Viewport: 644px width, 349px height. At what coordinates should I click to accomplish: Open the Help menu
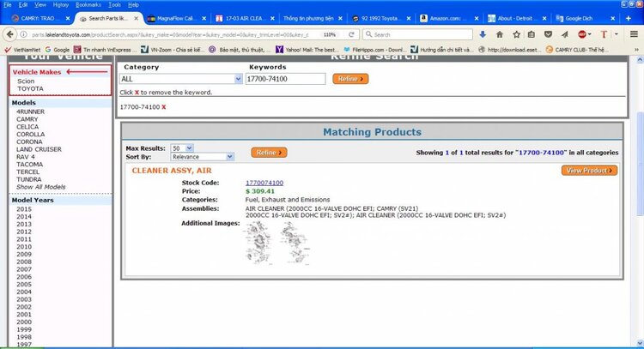coord(133,5)
